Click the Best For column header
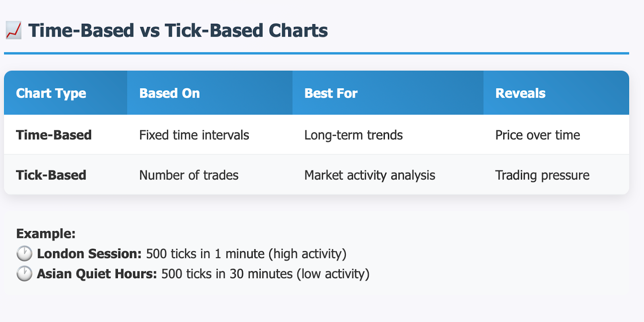Viewport: 644px width, 322px height. (331, 93)
